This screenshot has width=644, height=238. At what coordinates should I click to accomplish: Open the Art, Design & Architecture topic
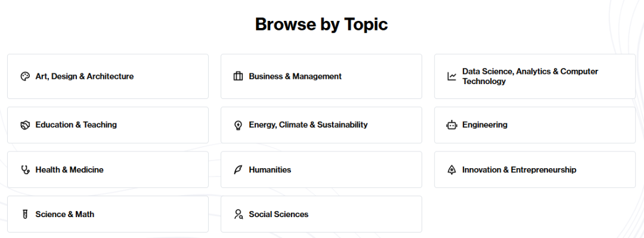tap(108, 76)
